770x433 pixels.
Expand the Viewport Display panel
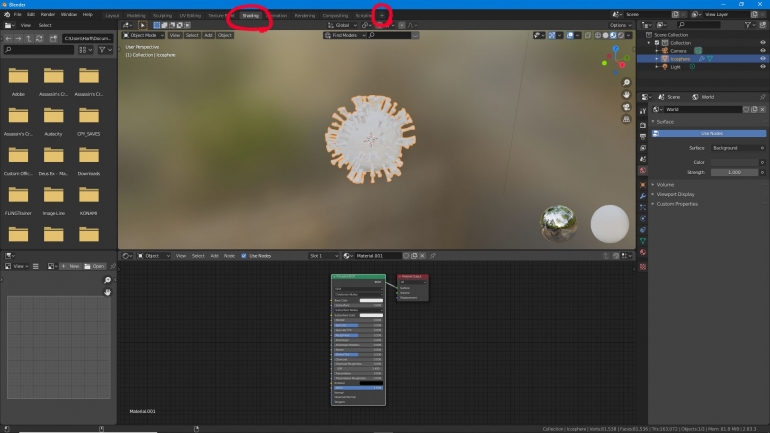[675, 194]
